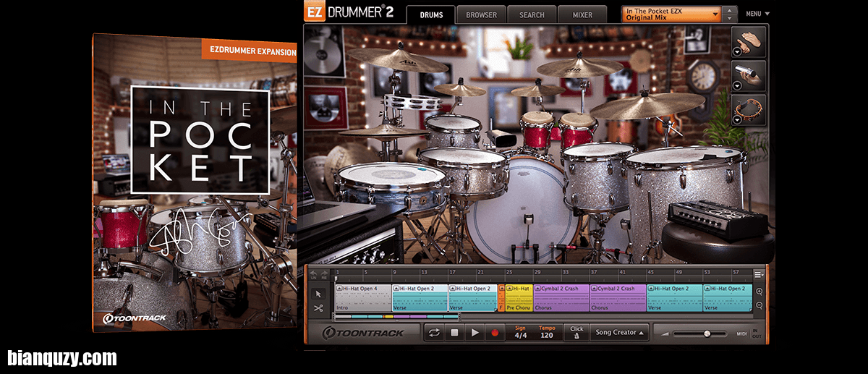Zoom out on the song track
Image resolution: width=868 pixels, height=374 pixels.
click(x=759, y=305)
